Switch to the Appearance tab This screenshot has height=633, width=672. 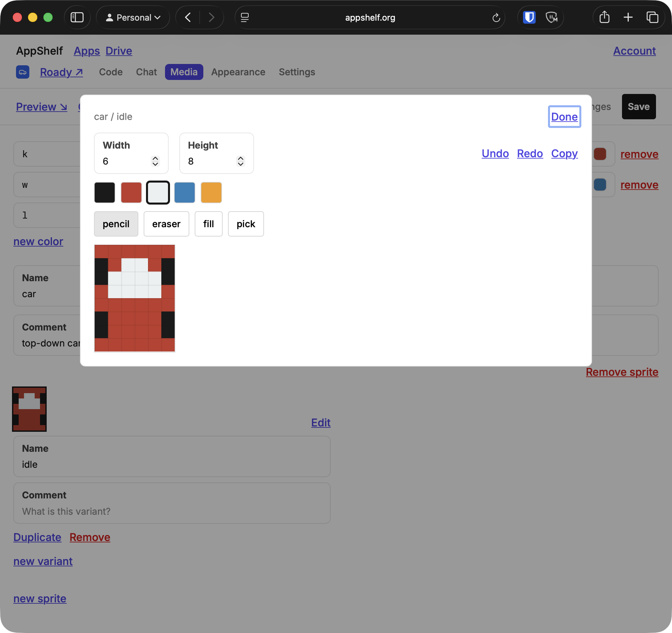coord(238,72)
